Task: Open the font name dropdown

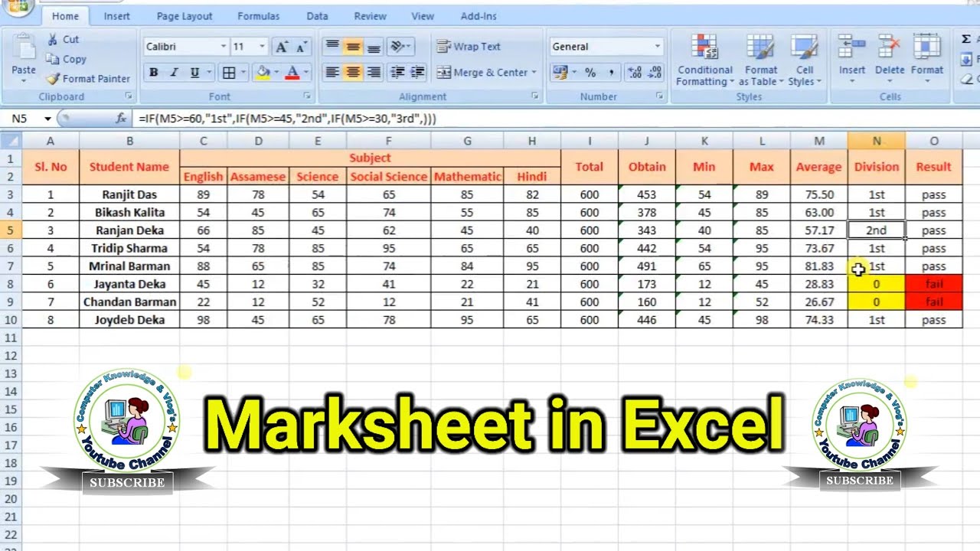Action: [x=224, y=47]
